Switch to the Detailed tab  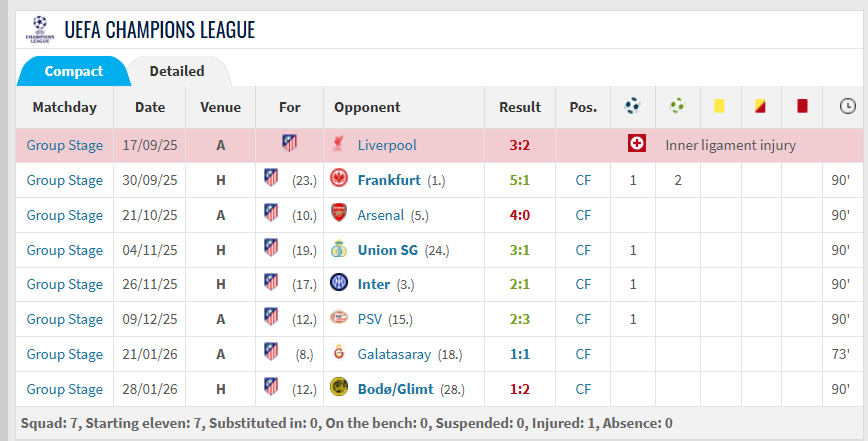[177, 71]
